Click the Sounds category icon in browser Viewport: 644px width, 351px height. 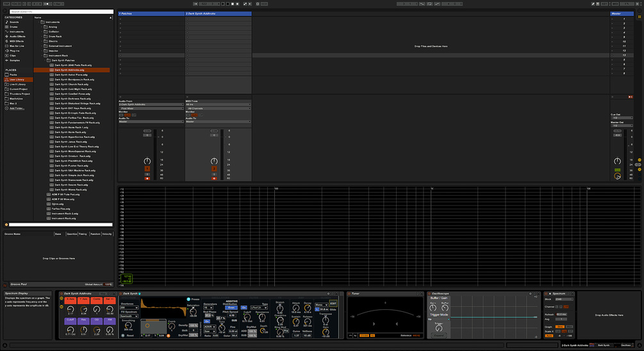point(7,22)
